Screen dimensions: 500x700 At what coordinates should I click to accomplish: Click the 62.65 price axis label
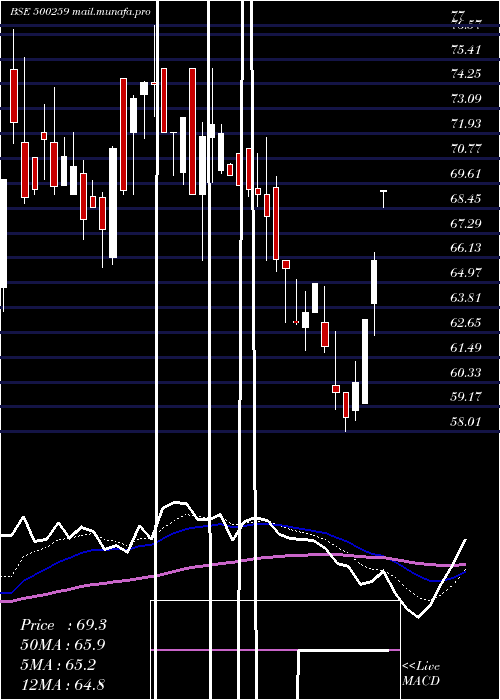coord(466,323)
